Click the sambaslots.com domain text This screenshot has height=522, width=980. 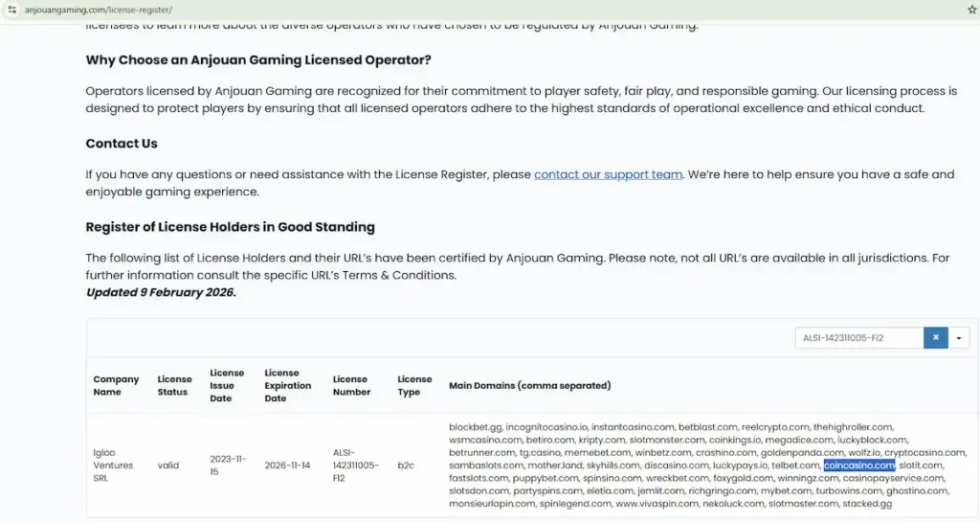click(x=485, y=465)
